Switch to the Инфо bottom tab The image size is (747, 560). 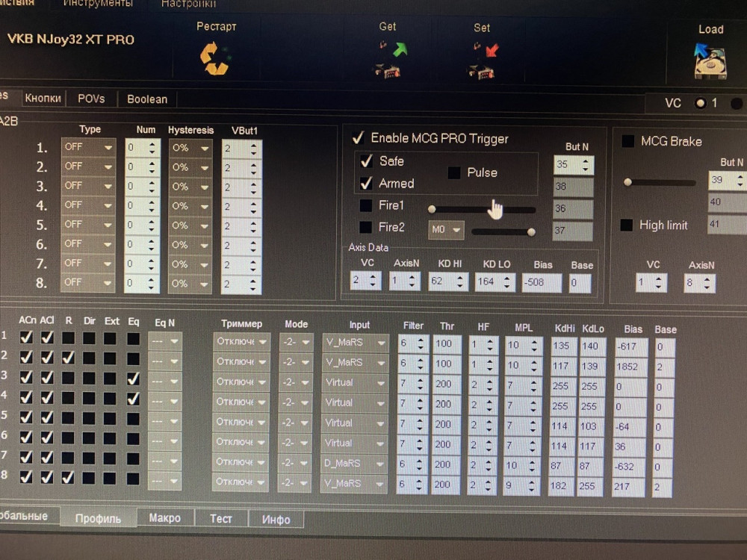pyautogui.click(x=276, y=520)
